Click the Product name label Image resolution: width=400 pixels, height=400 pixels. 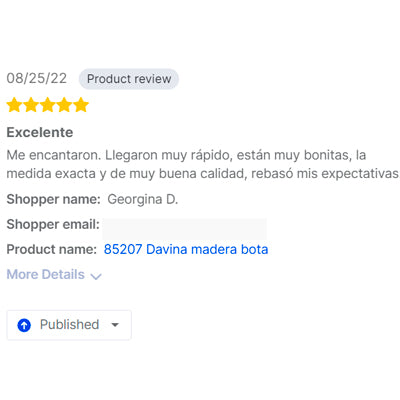point(52,249)
